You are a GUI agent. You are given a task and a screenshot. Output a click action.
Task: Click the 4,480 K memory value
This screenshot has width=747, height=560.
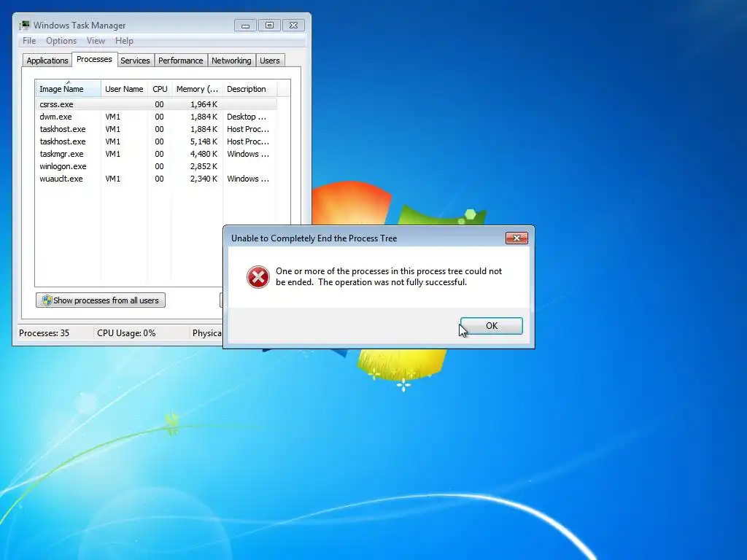204,154
